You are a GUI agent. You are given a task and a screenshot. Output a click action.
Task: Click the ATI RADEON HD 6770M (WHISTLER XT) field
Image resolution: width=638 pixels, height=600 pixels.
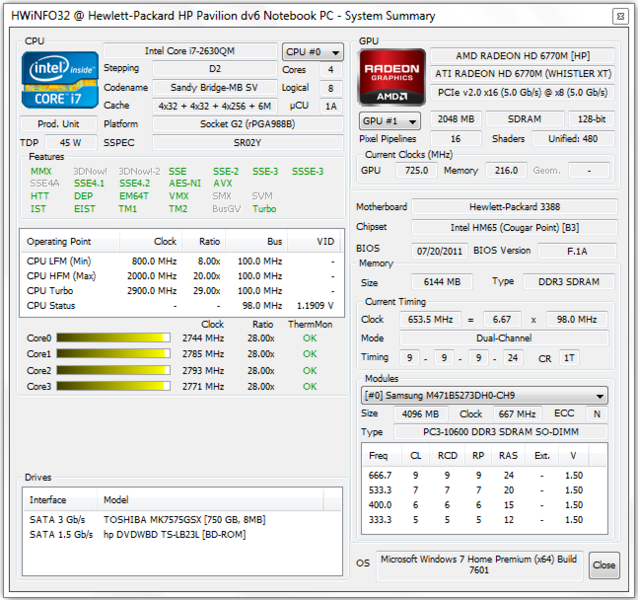coord(522,74)
